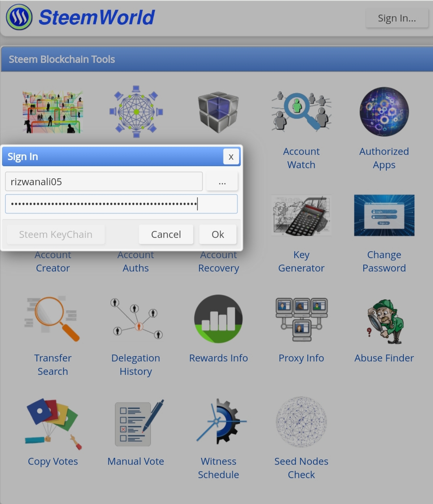Open the Key Generator calculator icon
The width and height of the screenshot is (433, 504).
301,216
